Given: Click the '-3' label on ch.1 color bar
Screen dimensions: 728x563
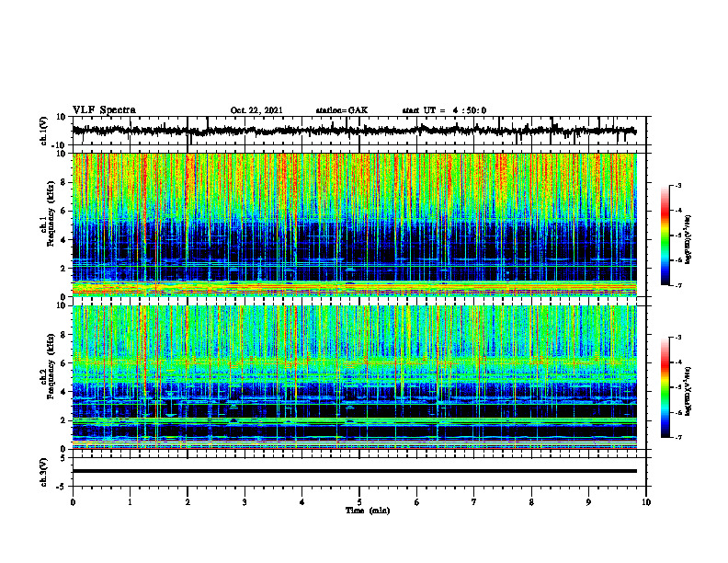Looking at the screenshot, I should coord(677,185).
